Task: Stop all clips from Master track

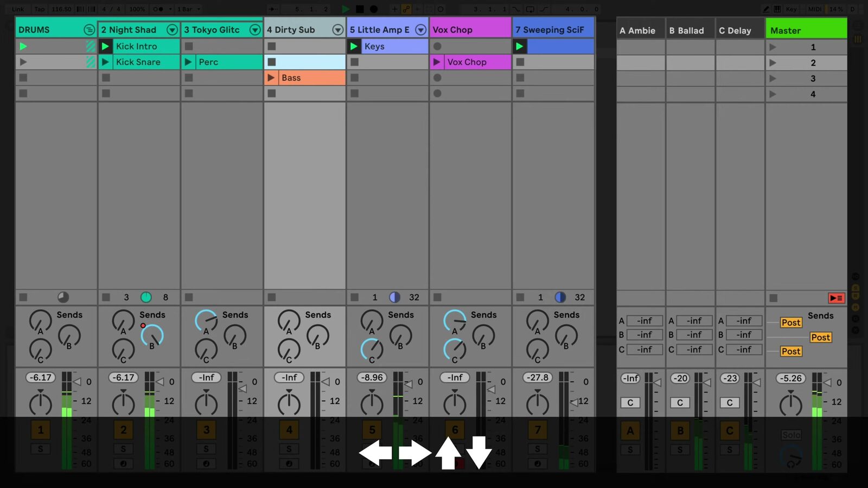Action: coord(774,298)
